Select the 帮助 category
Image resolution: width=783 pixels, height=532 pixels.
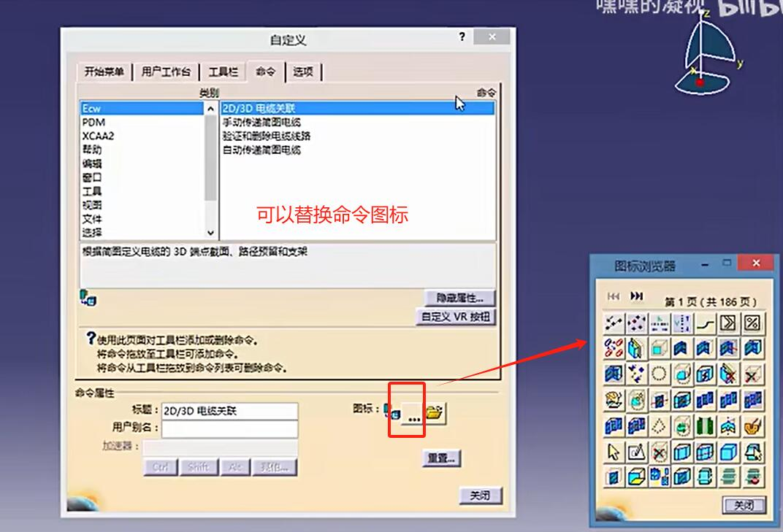click(x=142, y=150)
